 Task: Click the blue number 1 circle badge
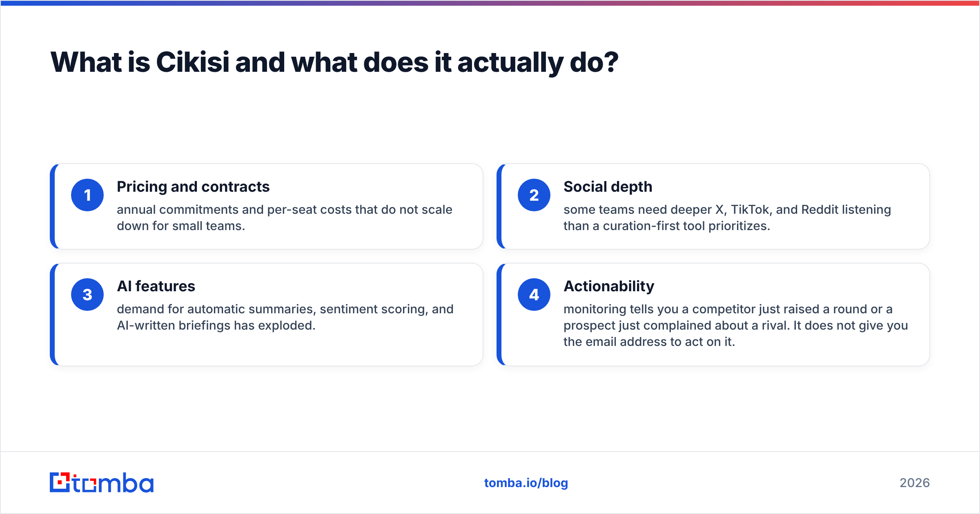pyautogui.click(x=87, y=195)
